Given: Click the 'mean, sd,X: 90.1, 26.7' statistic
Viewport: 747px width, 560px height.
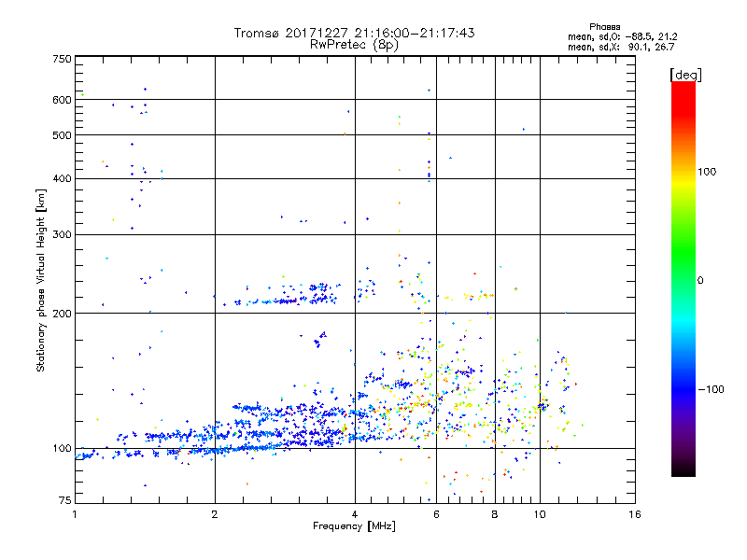Looking at the screenshot, I should pos(621,47).
